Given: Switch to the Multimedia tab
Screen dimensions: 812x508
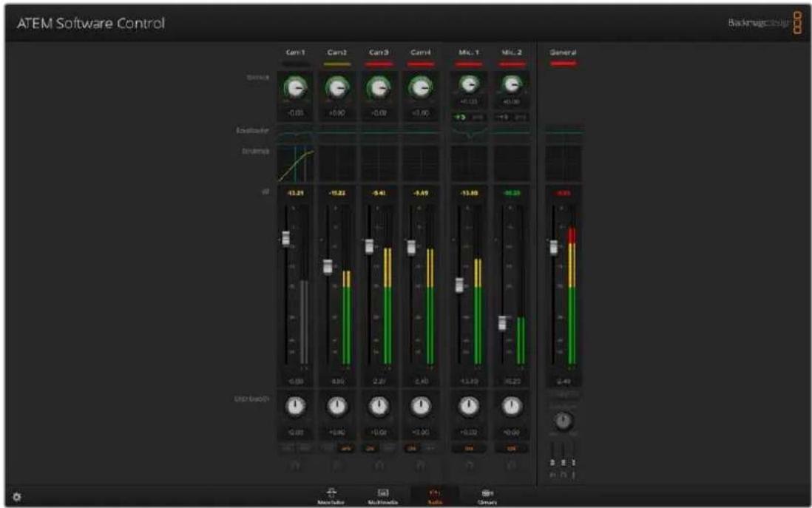Looking at the screenshot, I should coord(382,496).
